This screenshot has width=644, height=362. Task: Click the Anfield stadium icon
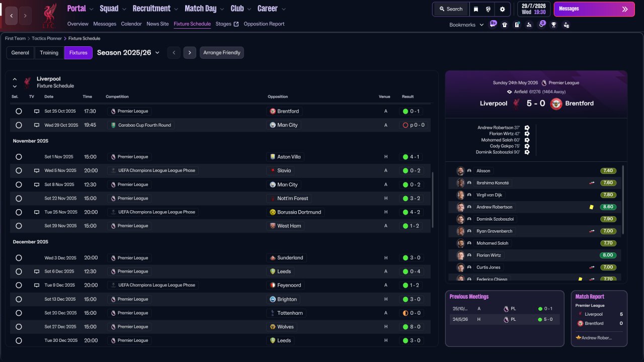tap(510, 92)
